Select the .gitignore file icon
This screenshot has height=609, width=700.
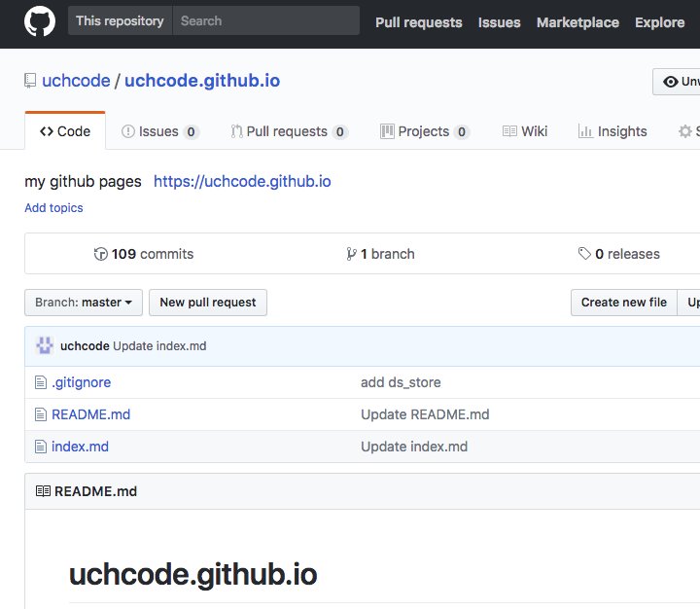click(x=41, y=382)
